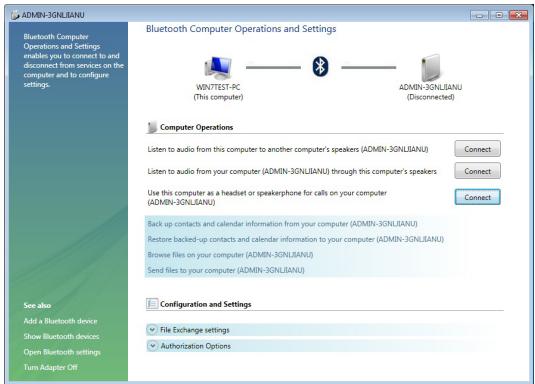
Task: Open Browse files on your computer link
Action: (230, 255)
